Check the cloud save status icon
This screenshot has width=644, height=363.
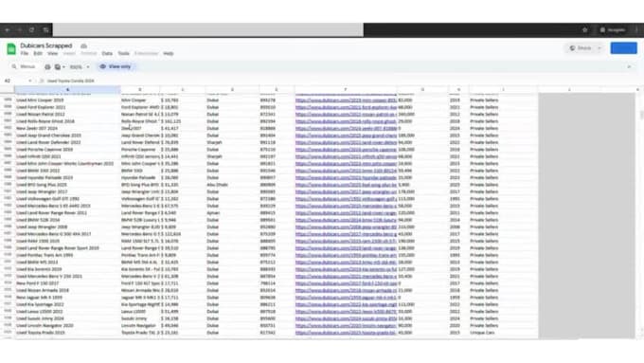coord(83,46)
